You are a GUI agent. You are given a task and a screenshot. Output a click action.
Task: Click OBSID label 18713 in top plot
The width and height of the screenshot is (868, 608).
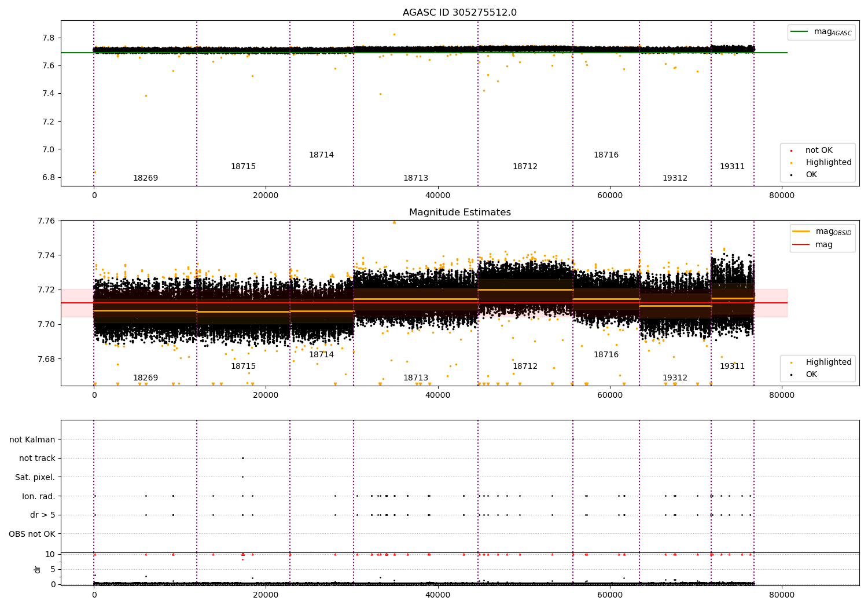(x=415, y=178)
